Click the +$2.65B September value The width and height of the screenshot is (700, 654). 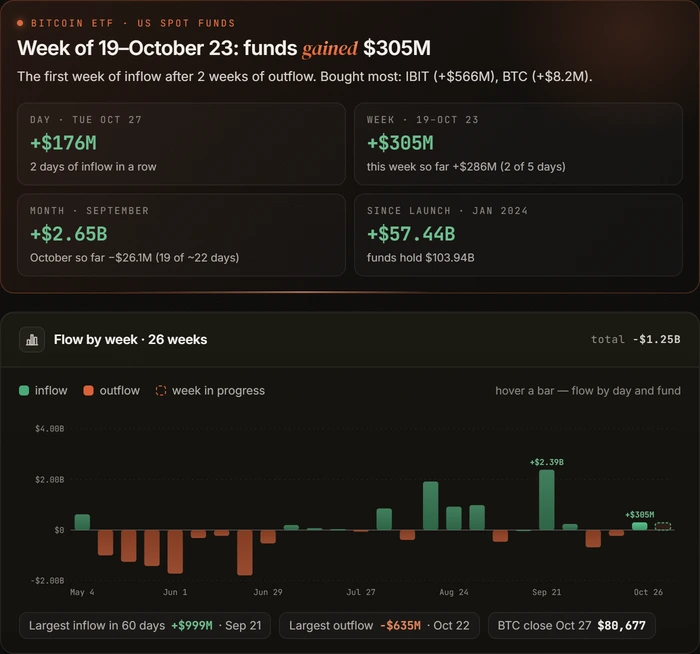69,234
